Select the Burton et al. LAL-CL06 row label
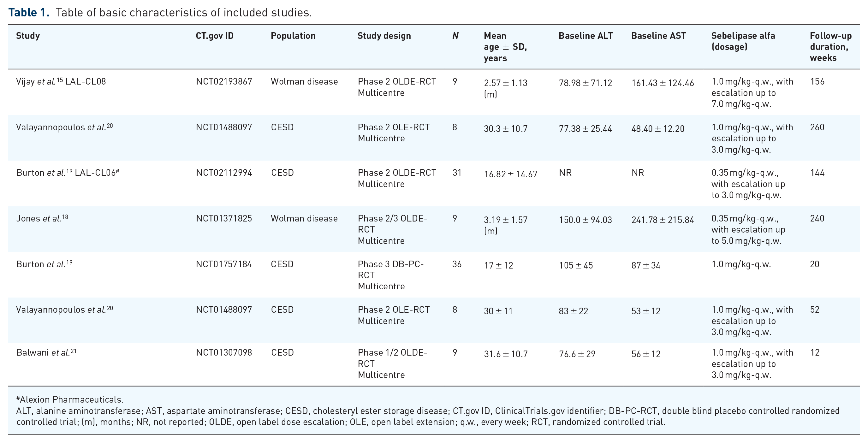The height and width of the screenshot is (443, 868). point(68,173)
